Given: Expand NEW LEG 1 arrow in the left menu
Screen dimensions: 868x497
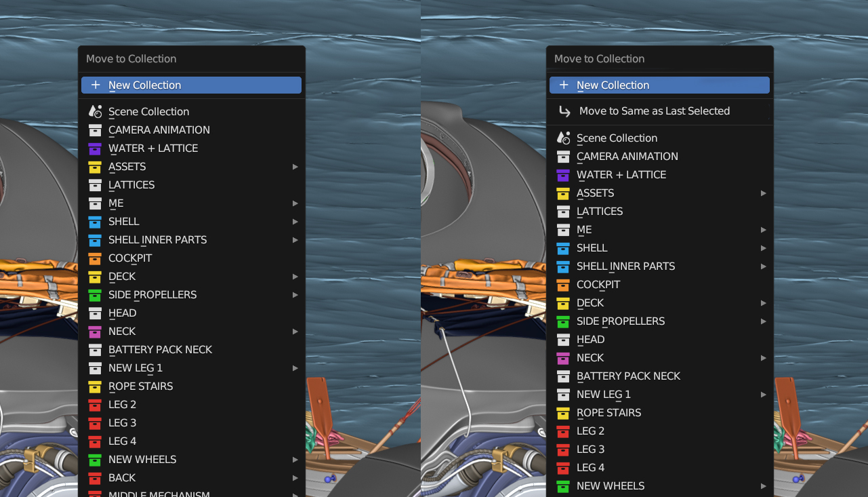Looking at the screenshot, I should pyautogui.click(x=295, y=368).
